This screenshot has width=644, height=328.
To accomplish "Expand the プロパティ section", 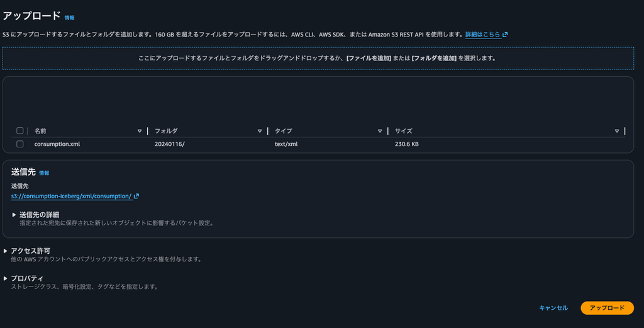I will (x=24, y=278).
